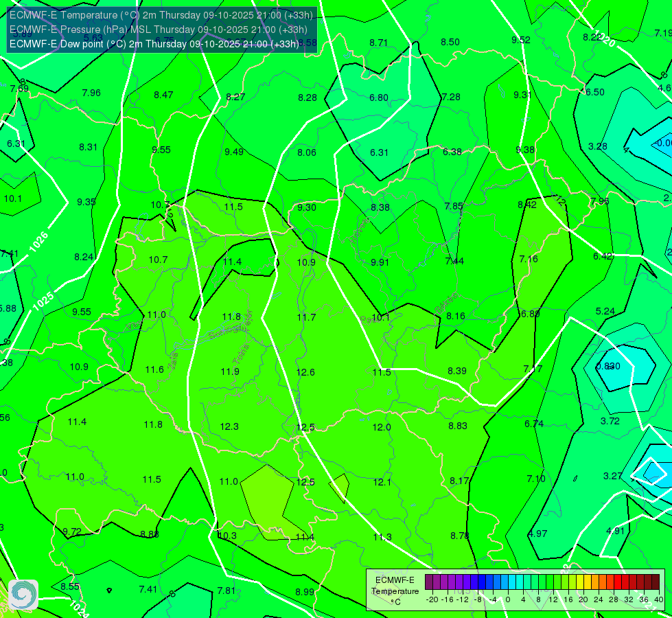Click the 9.35 temperature value
672x618 pixels.
86,202
